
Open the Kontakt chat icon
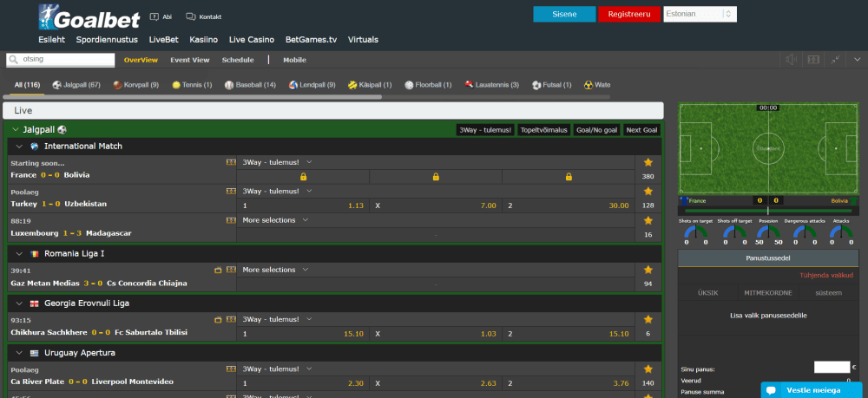pyautogui.click(x=191, y=16)
